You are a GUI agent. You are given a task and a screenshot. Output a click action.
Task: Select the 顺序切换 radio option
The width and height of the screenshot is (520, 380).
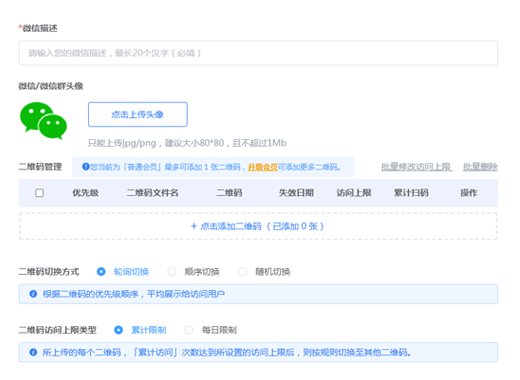click(x=193, y=272)
